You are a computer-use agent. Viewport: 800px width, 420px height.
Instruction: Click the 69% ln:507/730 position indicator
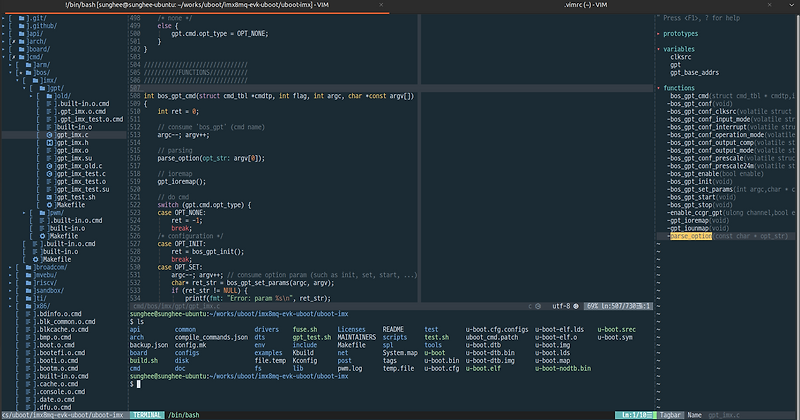[618, 307]
